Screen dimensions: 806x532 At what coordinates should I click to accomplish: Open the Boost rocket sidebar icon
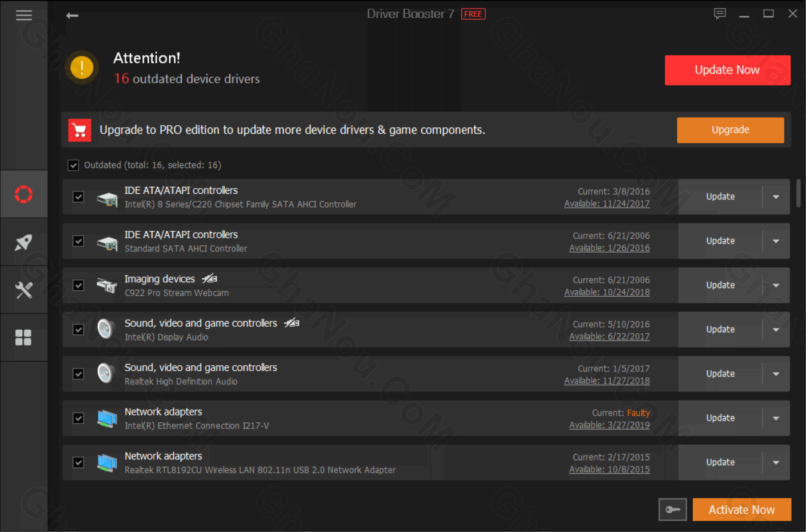click(23, 242)
